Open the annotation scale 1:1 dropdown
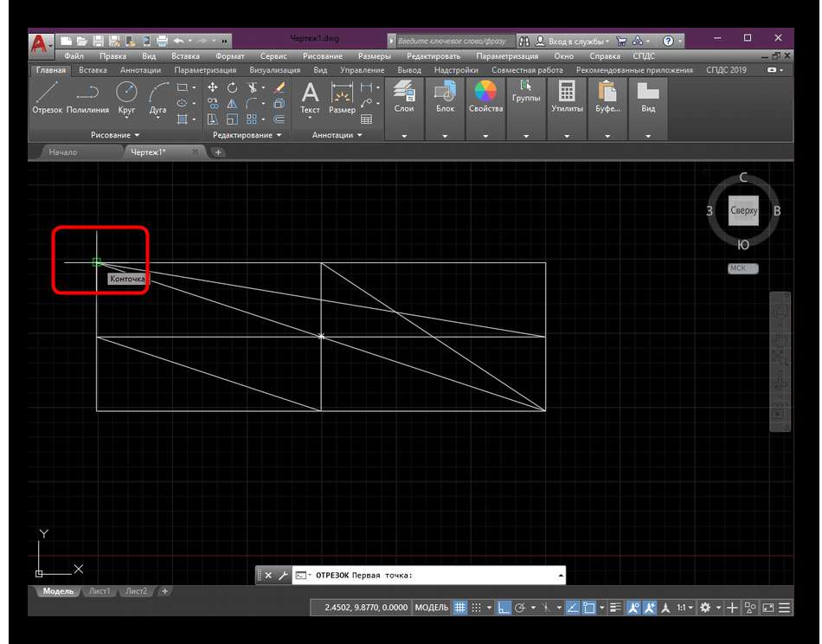The height and width of the screenshot is (644, 822). click(684, 608)
